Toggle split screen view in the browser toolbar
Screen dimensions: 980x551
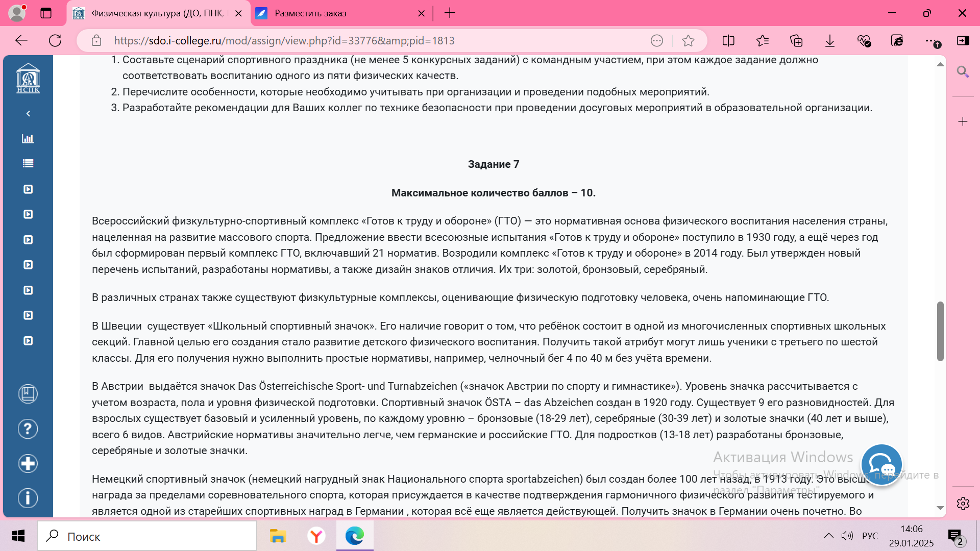tap(728, 41)
